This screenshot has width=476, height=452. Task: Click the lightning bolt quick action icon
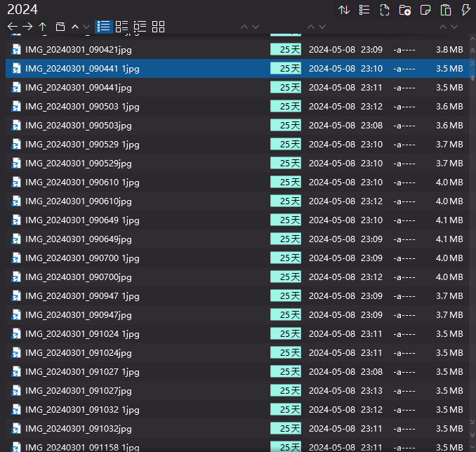tap(465, 10)
